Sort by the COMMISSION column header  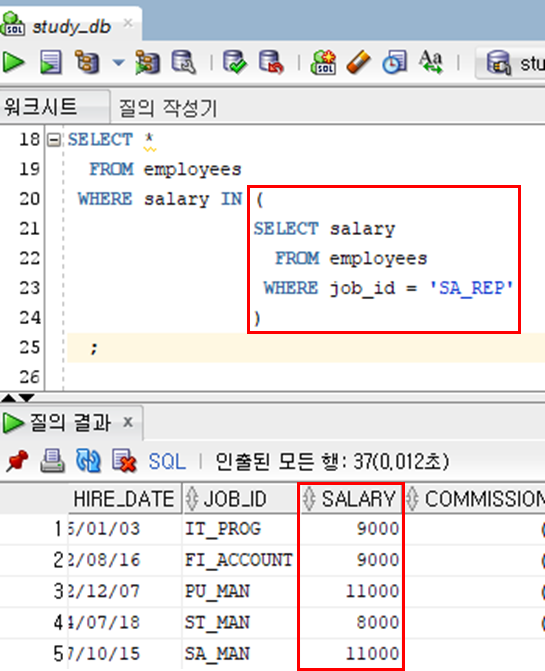[x=475, y=499]
